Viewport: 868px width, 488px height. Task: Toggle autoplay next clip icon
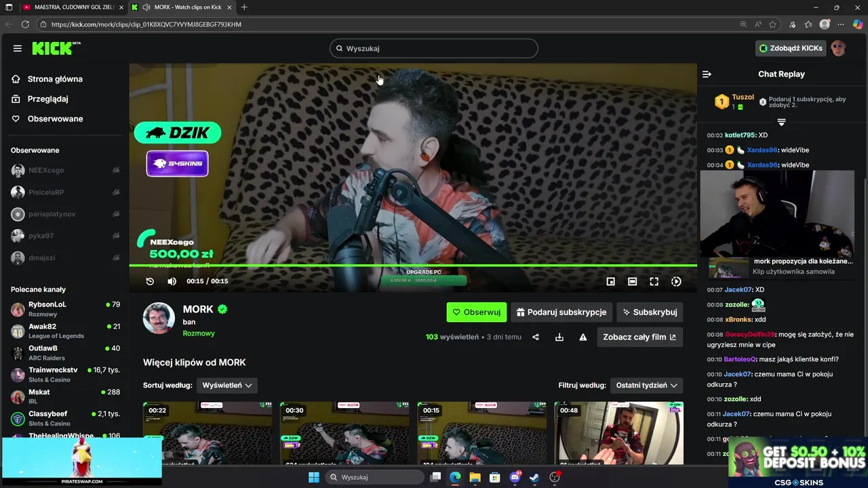pos(675,281)
